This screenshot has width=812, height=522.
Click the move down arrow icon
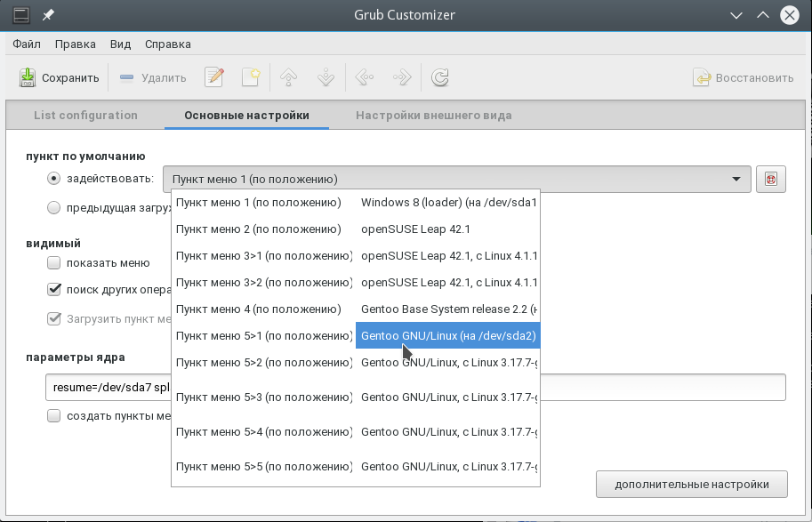326,77
